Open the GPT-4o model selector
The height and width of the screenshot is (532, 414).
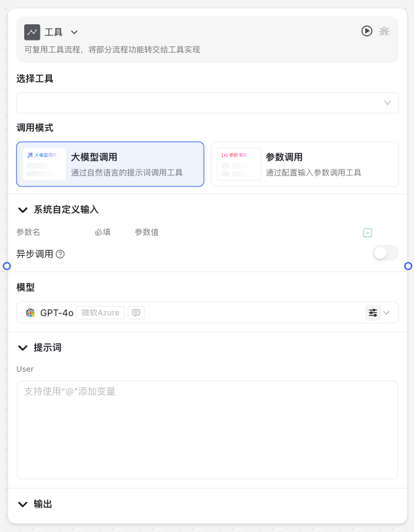click(208, 313)
